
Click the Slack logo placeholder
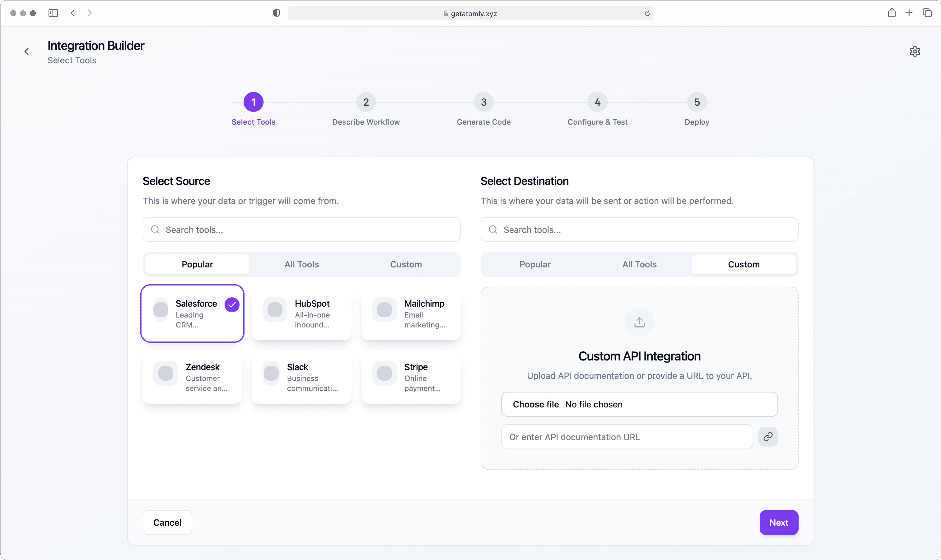[271, 373]
